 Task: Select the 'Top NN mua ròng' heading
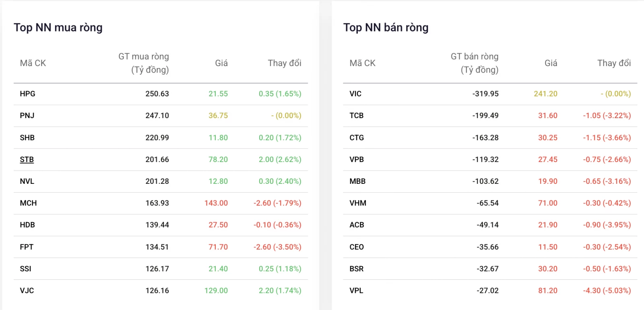tap(58, 27)
